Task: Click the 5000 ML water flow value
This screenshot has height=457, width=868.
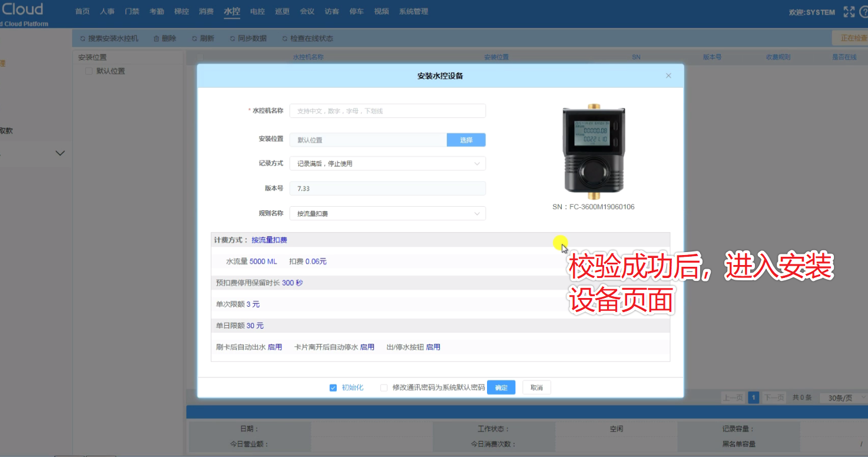Action: (x=263, y=261)
